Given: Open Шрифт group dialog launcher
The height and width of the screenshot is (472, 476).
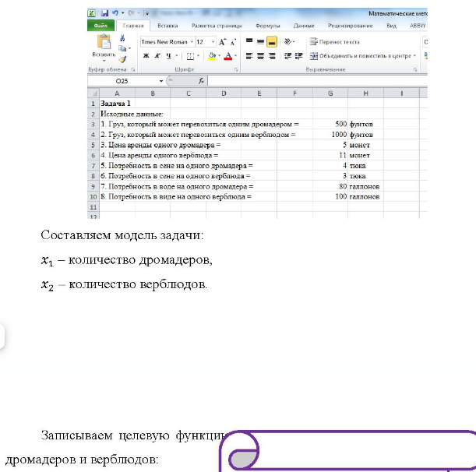Looking at the screenshot, I should click(x=236, y=70).
